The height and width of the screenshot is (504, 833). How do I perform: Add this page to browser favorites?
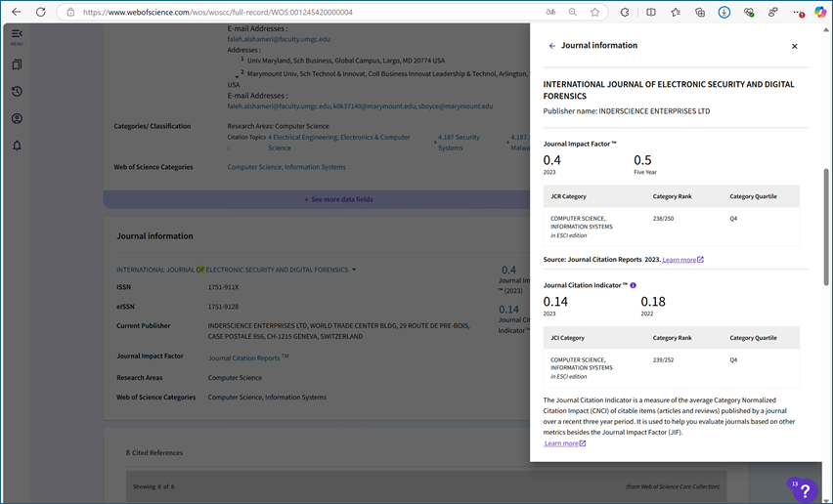[x=595, y=13]
